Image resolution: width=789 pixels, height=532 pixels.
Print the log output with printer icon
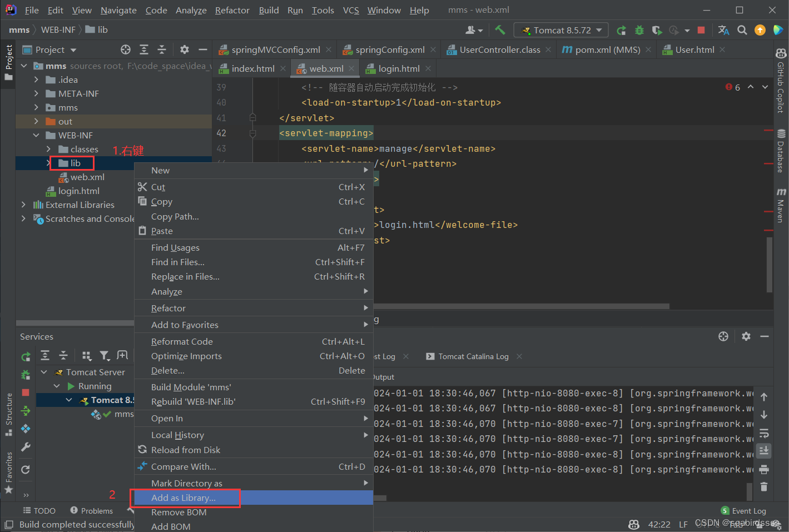(764, 469)
